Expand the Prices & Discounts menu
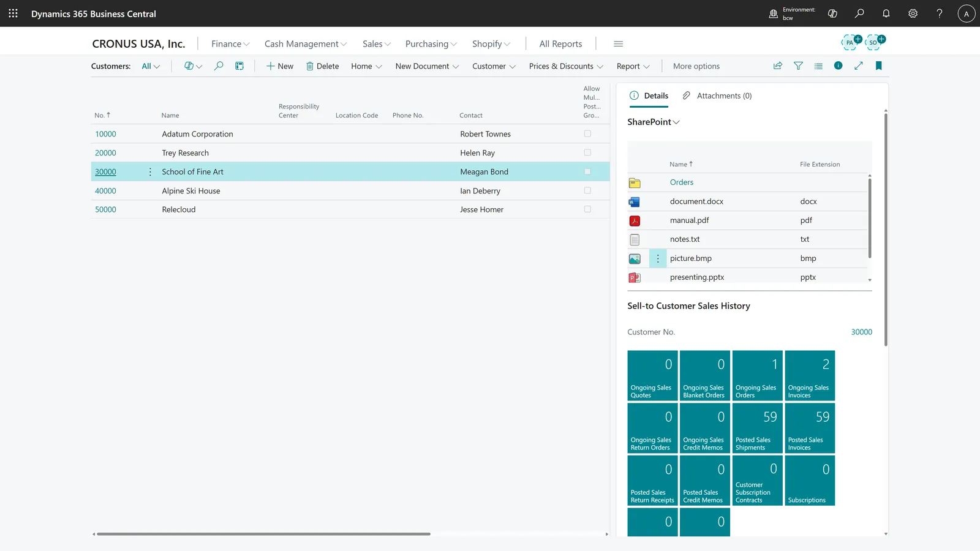Image resolution: width=980 pixels, height=551 pixels. pyautogui.click(x=566, y=66)
